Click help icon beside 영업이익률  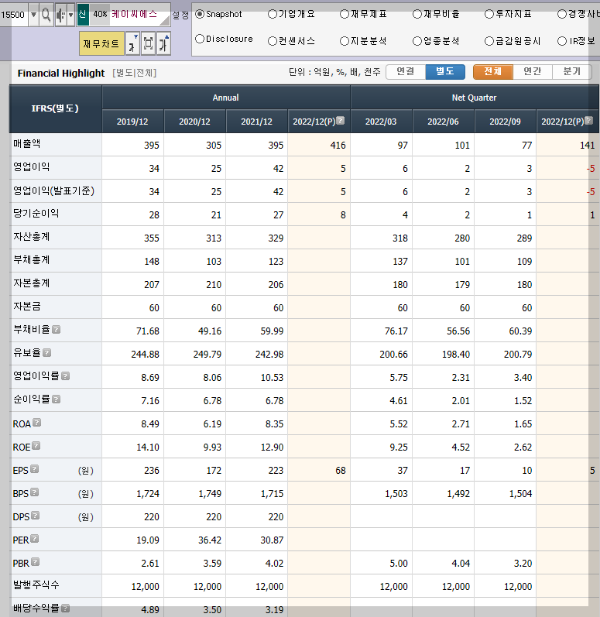click(66, 376)
